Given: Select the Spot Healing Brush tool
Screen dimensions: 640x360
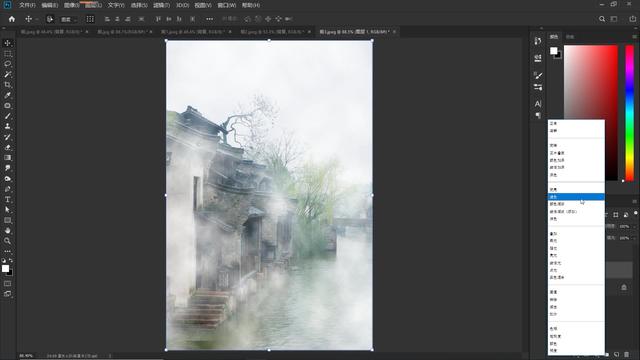Looking at the screenshot, I should pos(7,106).
